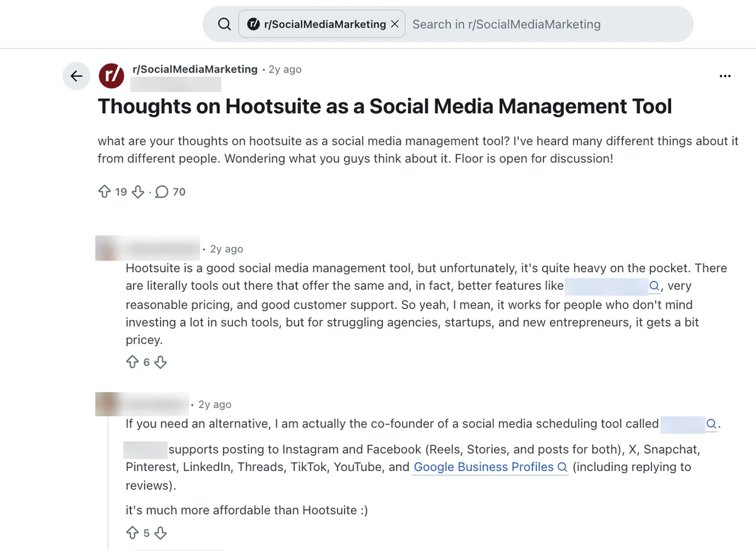Viewport: 756px width, 551px height.
Task: Click the r/SocialMediaMarketing filter chip
Action: [x=321, y=25]
